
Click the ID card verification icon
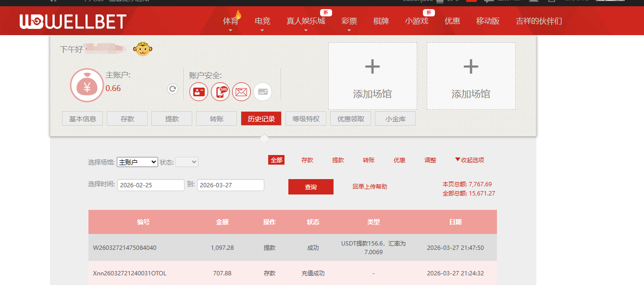click(198, 91)
